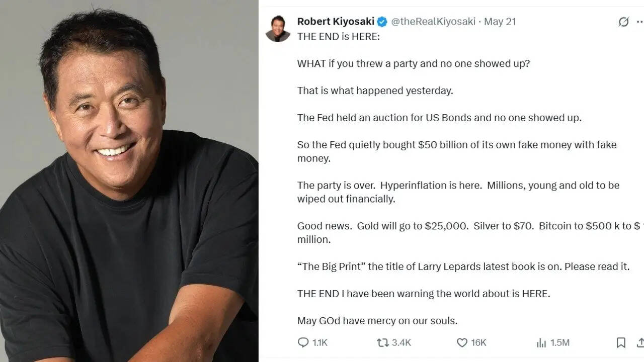Click the 16K likes count
The image size is (644, 362).
[x=478, y=342]
